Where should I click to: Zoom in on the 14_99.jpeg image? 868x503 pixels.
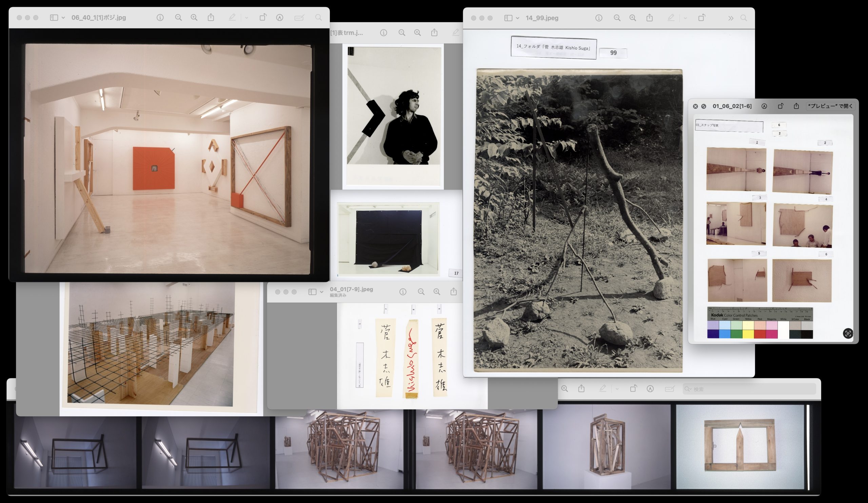coord(633,18)
